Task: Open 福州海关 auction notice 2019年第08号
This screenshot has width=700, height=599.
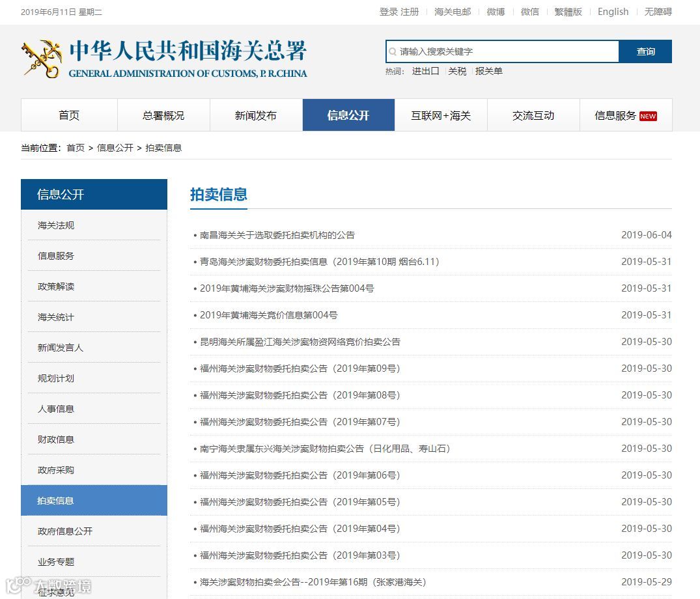Action: (300, 395)
